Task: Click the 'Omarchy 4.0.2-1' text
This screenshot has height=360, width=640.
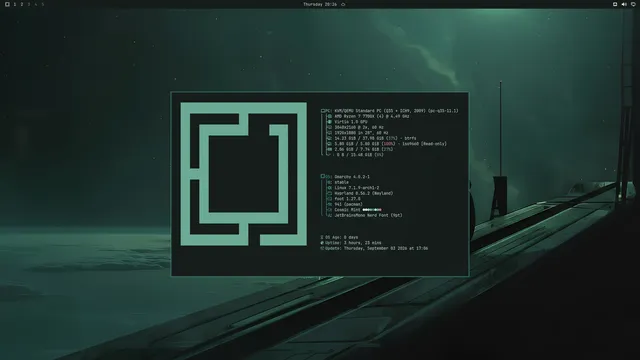Action: 352,177
